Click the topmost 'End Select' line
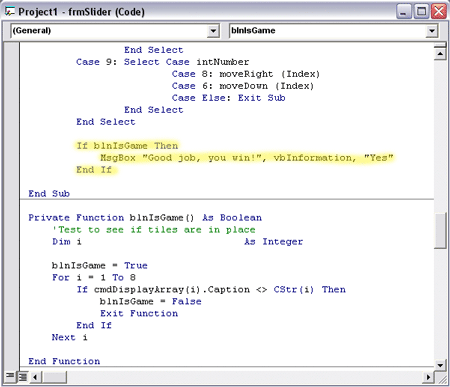 point(154,50)
